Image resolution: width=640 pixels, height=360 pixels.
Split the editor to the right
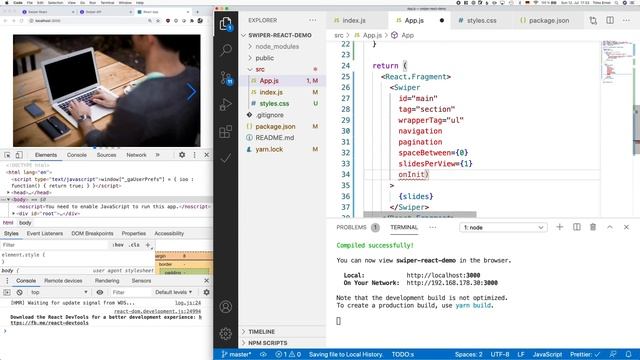pyautogui.click(x=610, y=20)
